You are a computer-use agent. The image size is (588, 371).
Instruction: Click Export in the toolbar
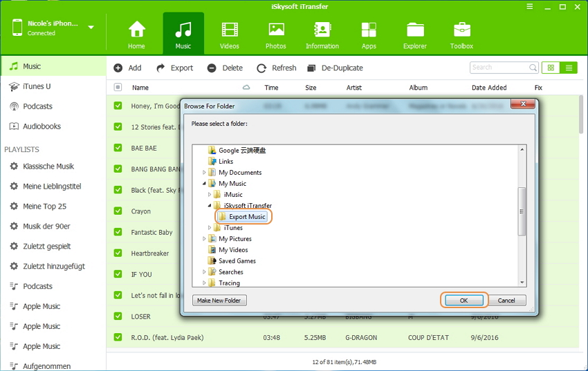click(x=175, y=68)
